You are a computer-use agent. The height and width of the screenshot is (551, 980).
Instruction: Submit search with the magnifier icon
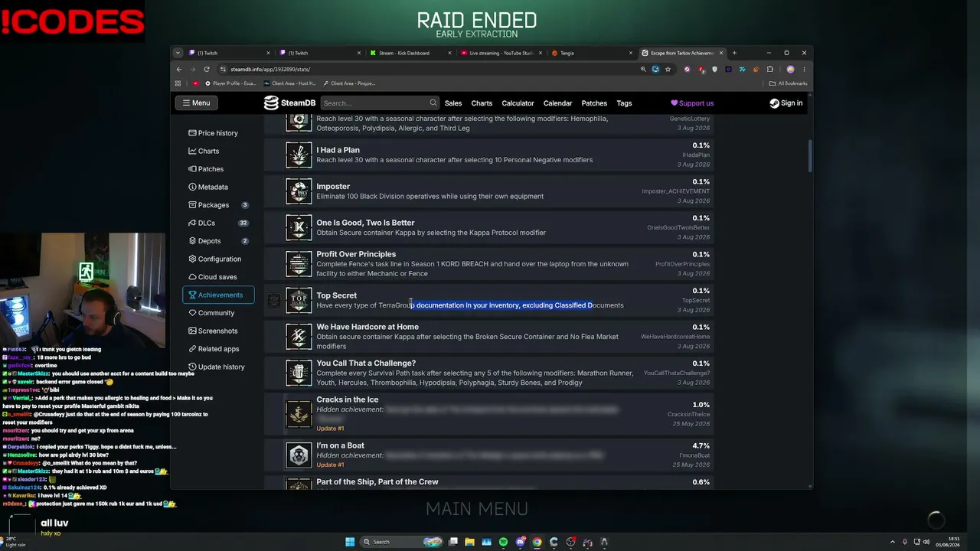tap(433, 103)
